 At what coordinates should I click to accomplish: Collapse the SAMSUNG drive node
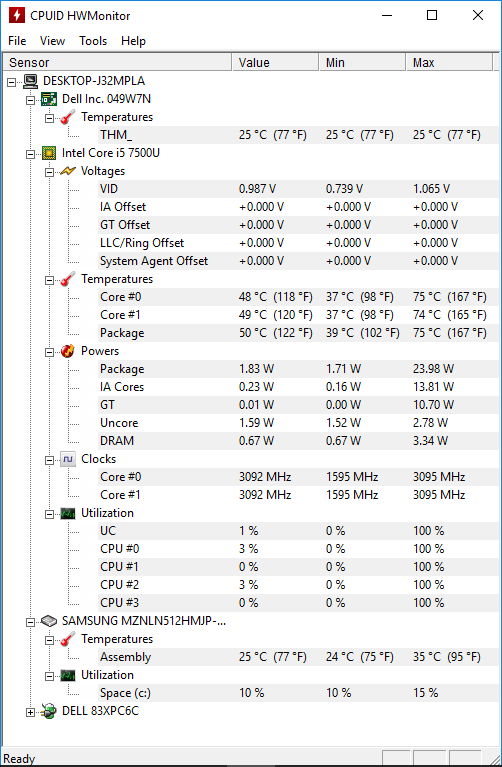[x=30, y=622]
